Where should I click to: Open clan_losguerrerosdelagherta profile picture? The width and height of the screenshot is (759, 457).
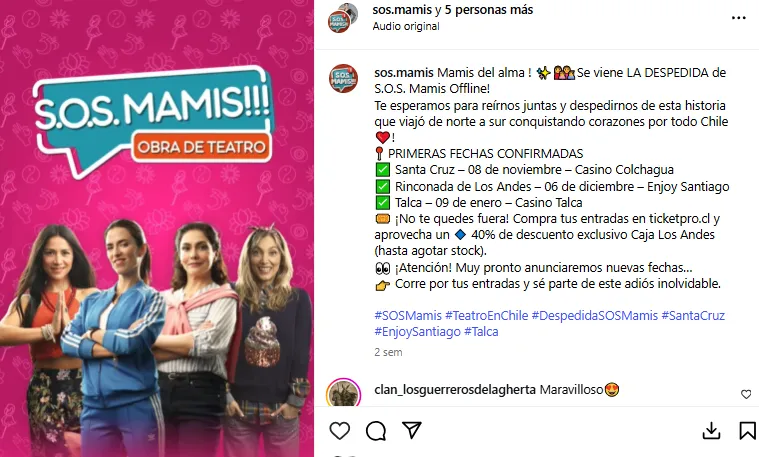[x=343, y=393]
